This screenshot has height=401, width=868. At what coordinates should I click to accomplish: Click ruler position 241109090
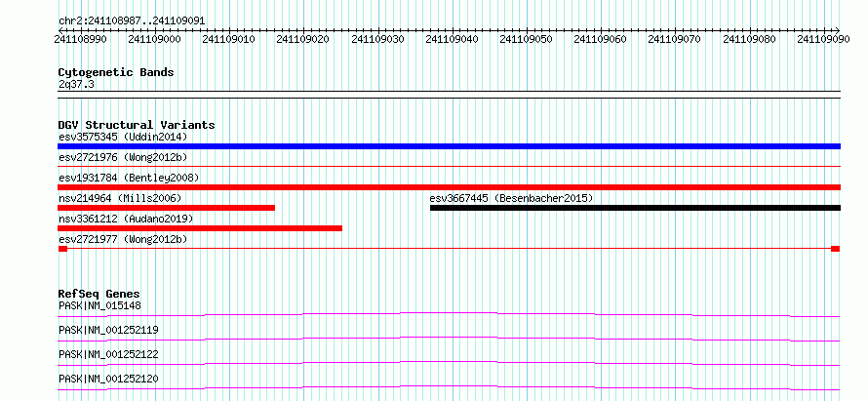pyautogui.click(x=823, y=39)
